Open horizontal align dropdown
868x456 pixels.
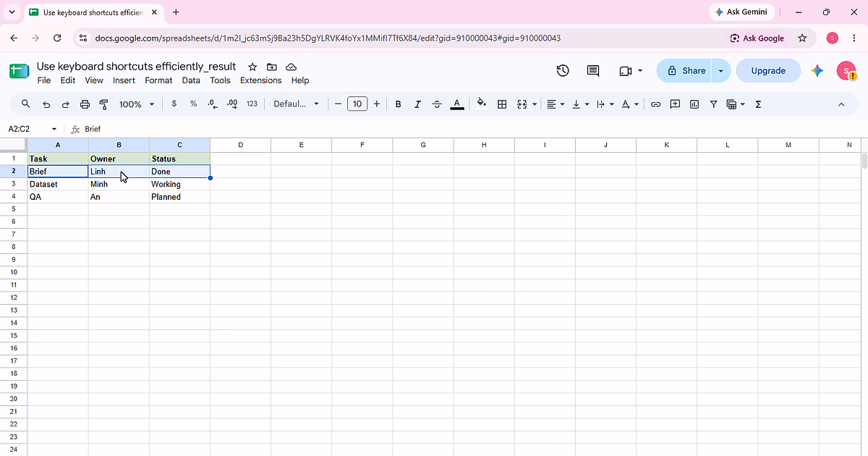(x=556, y=104)
